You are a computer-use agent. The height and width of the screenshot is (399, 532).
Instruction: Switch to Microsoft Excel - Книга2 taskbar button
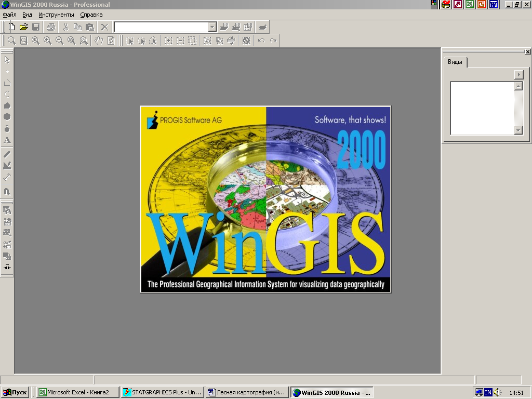point(78,392)
